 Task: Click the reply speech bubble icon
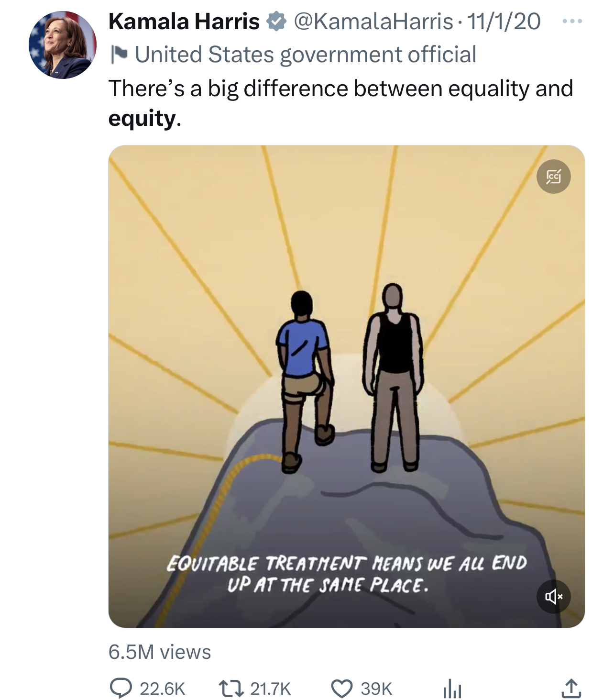121,688
